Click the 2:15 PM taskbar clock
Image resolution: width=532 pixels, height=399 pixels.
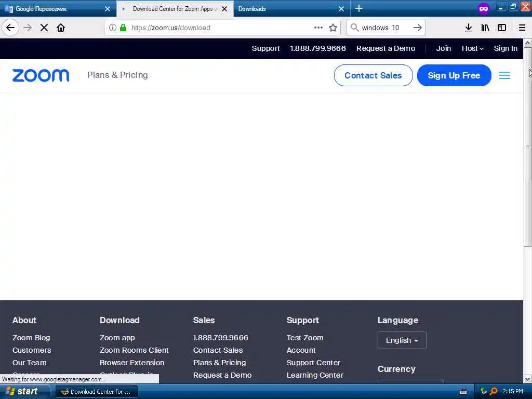(513, 392)
